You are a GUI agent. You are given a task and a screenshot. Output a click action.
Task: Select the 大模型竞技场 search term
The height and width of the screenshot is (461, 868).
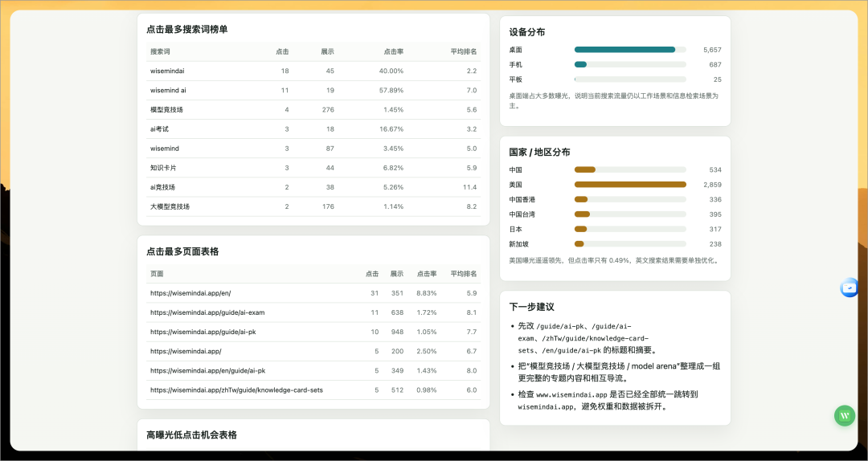[x=170, y=206]
